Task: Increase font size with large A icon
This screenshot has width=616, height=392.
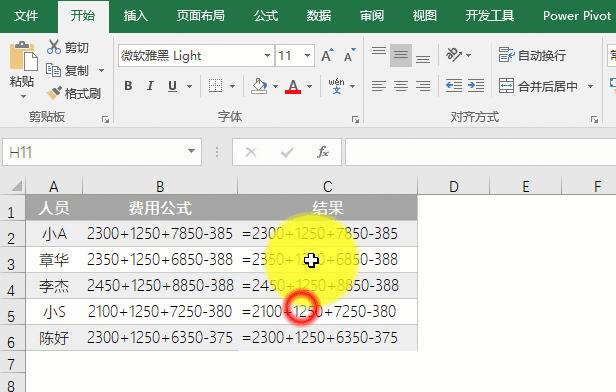Action: tap(327, 55)
